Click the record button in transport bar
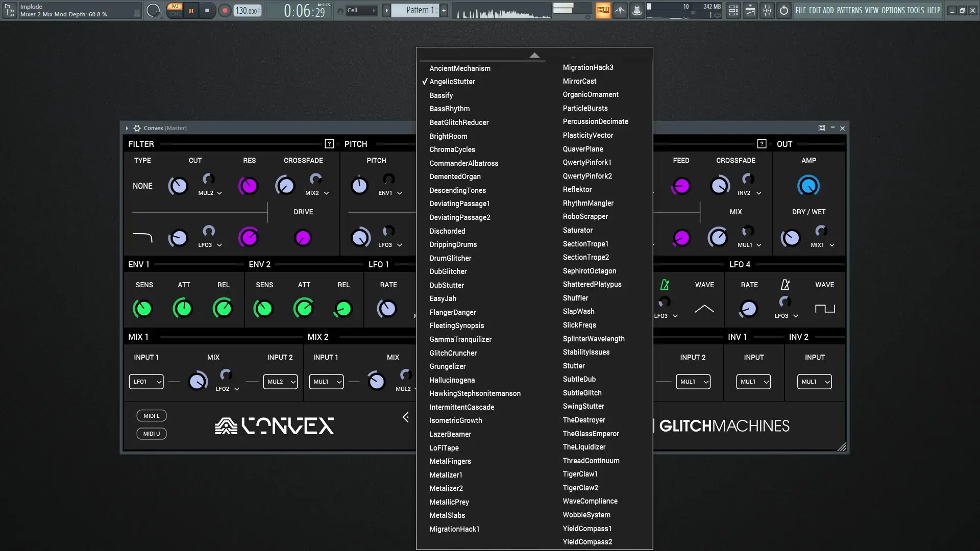 [225, 10]
